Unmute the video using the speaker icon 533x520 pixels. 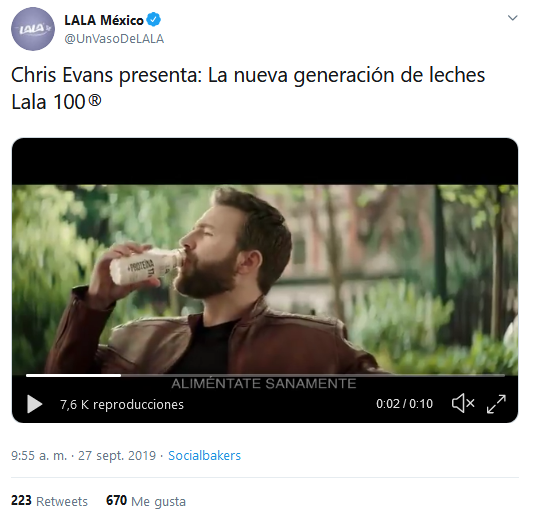click(463, 403)
